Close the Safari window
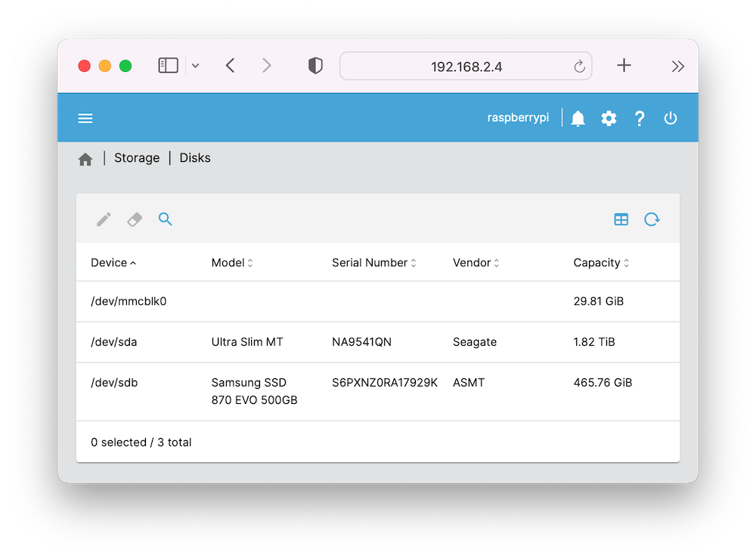This screenshot has height=559, width=756. click(x=85, y=66)
